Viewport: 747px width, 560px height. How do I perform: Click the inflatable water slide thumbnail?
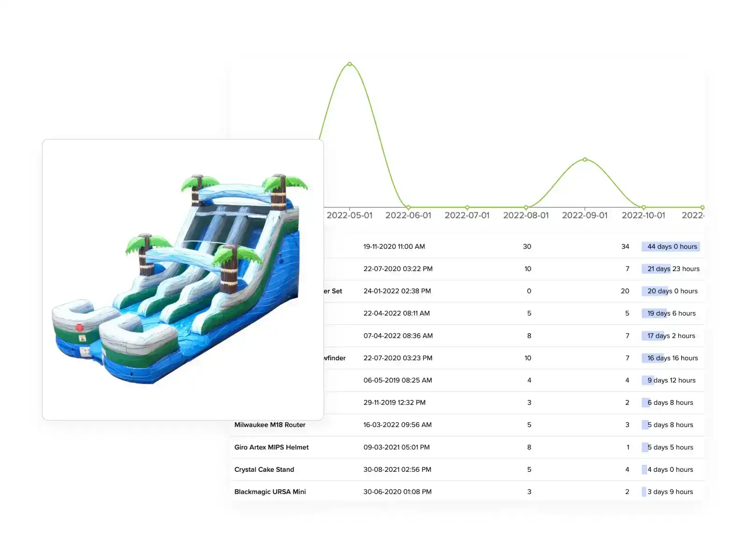click(182, 280)
